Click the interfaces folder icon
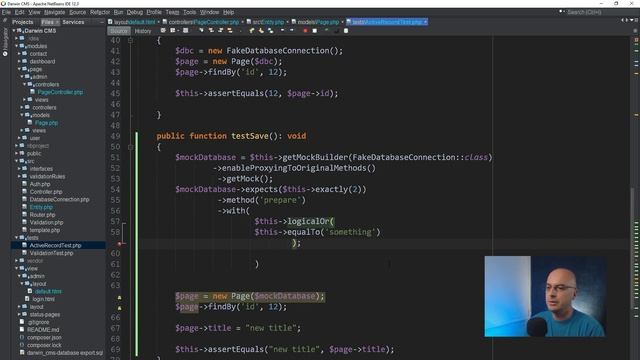The width and height of the screenshot is (640, 360). [24, 169]
